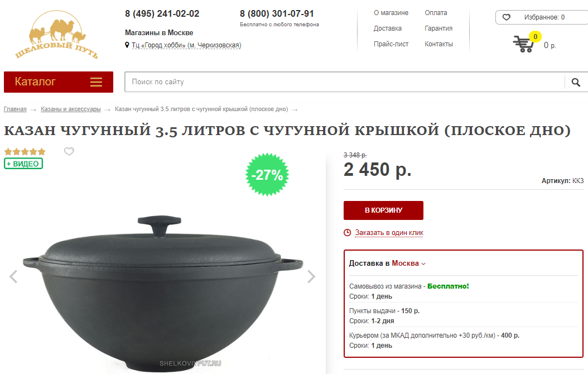The height and width of the screenshot is (374, 588).
Task: Click the heart icon in Избранное
Action: pos(506,17)
